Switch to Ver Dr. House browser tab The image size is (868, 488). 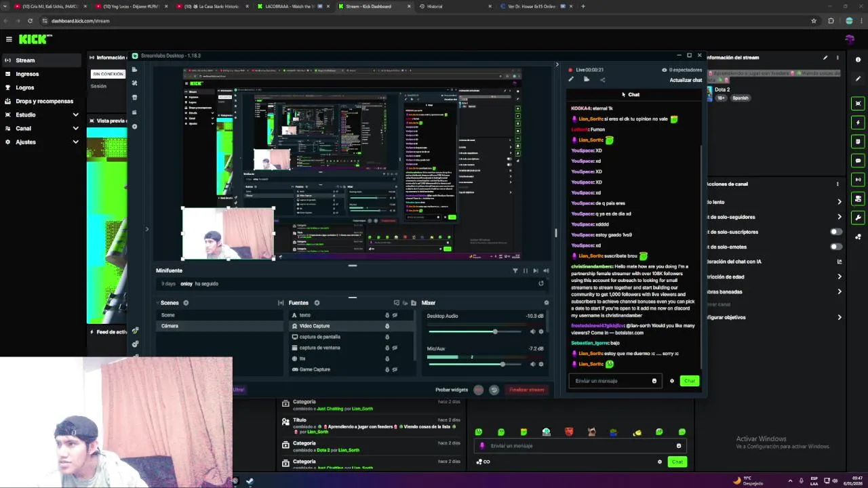(536, 6)
